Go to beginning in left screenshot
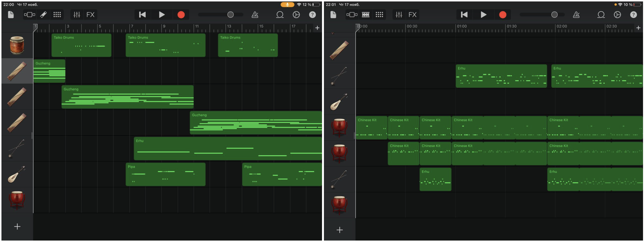Viewport: 644px width, 242px height. (143, 15)
